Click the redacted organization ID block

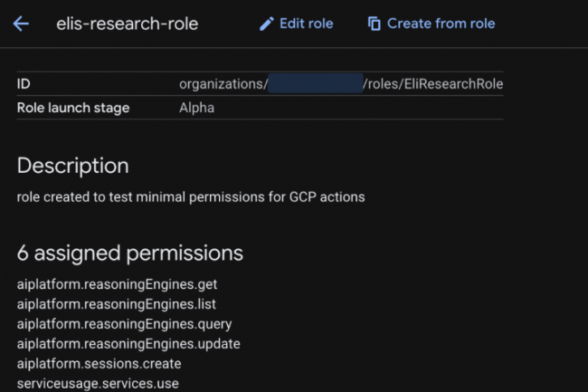315,84
